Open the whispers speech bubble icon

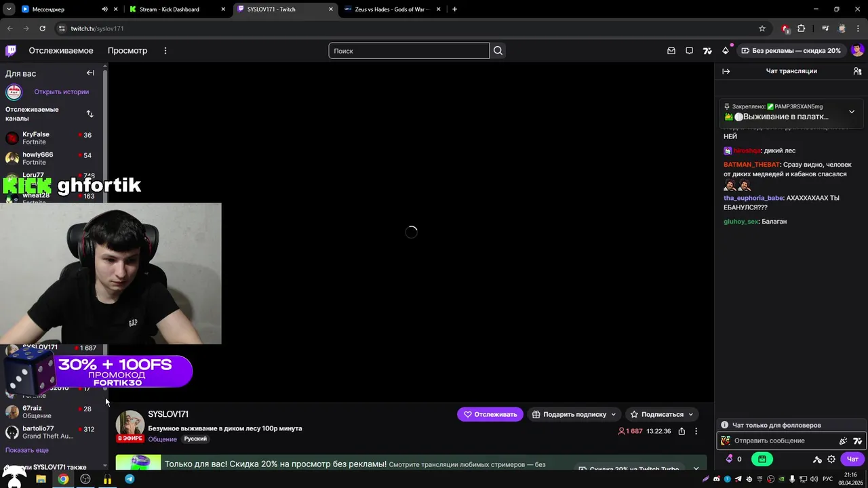click(x=689, y=51)
